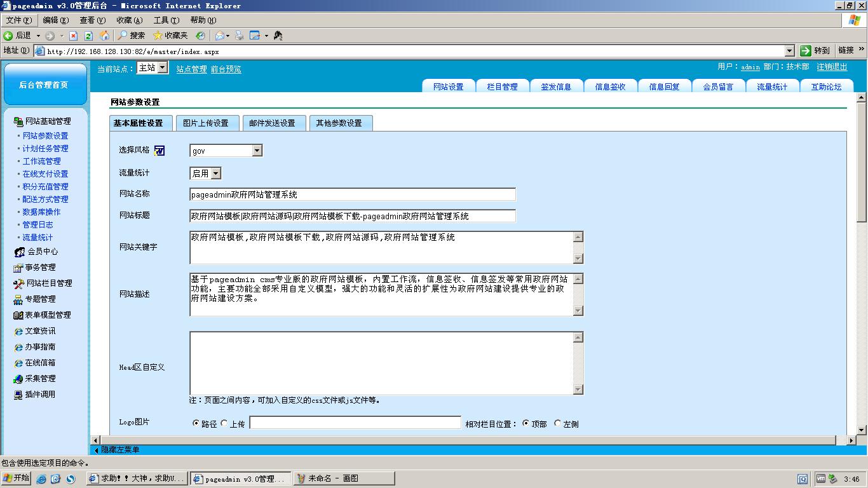
Task: Click the 会员中心 sidebar icon
Action: point(19,252)
